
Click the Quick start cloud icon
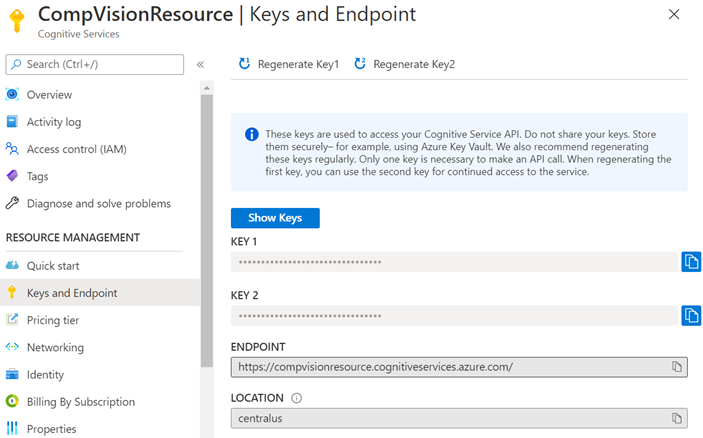pyautogui.click(x=12, y=265)
